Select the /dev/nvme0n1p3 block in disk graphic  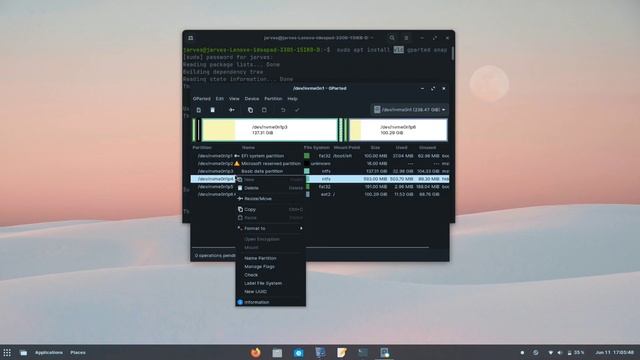coord(270,130)
